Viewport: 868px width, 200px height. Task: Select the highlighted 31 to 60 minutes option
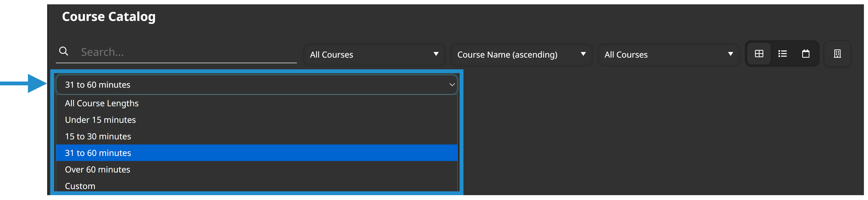pos(98,153)
